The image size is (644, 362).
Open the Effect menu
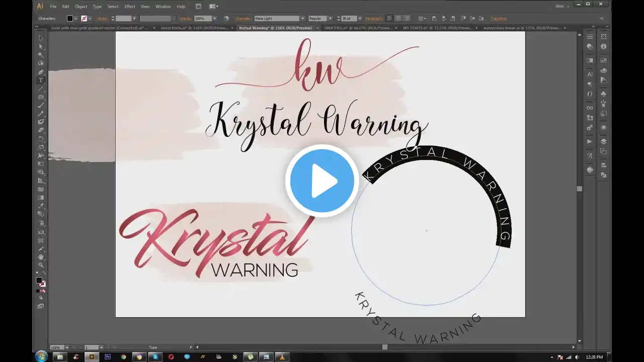click(130, 7)
